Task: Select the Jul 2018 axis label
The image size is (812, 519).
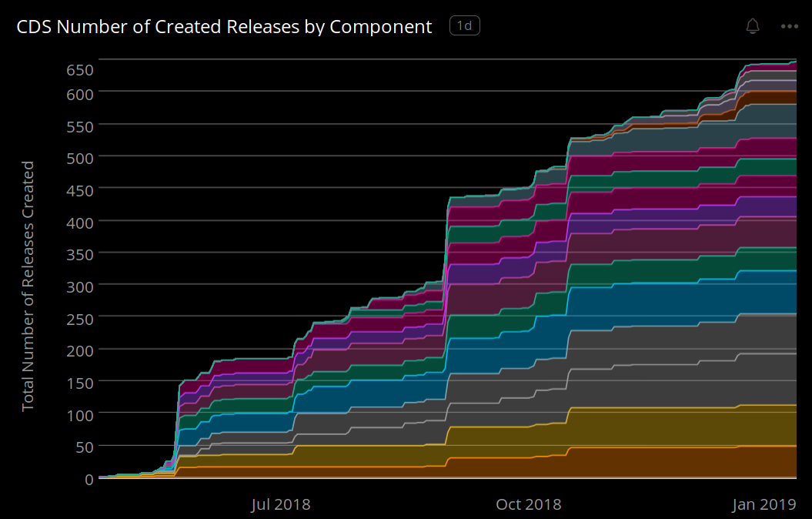Action: tap(280, 504)
